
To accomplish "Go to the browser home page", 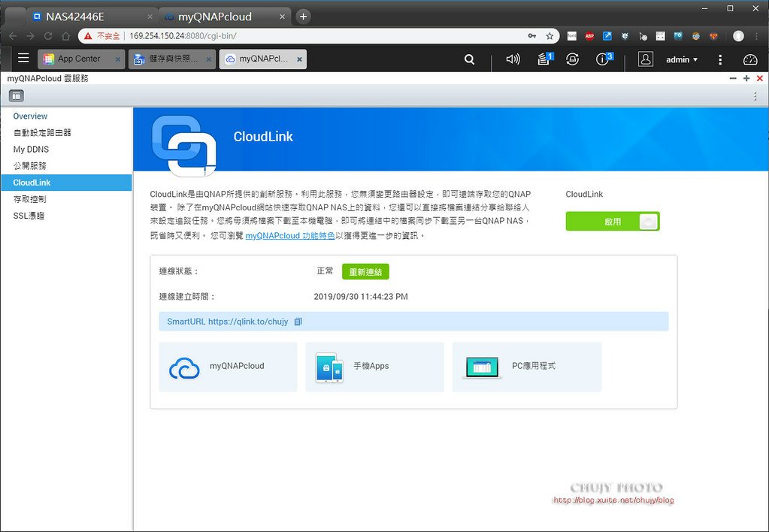I will 65,36.
